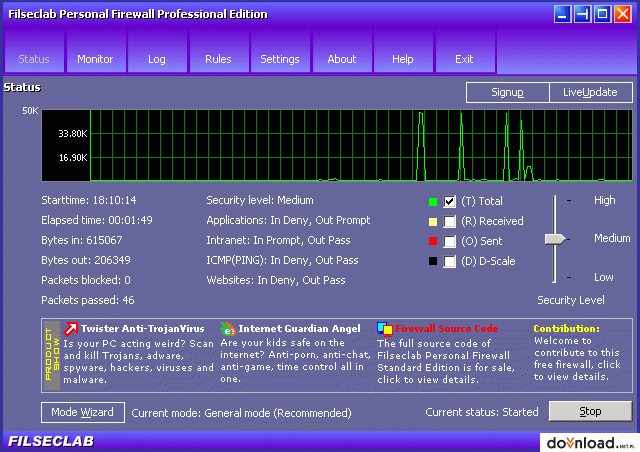The height and width of the screenshot is (452, 640).
Task: Open the Help tab
Action: [403, 53]
